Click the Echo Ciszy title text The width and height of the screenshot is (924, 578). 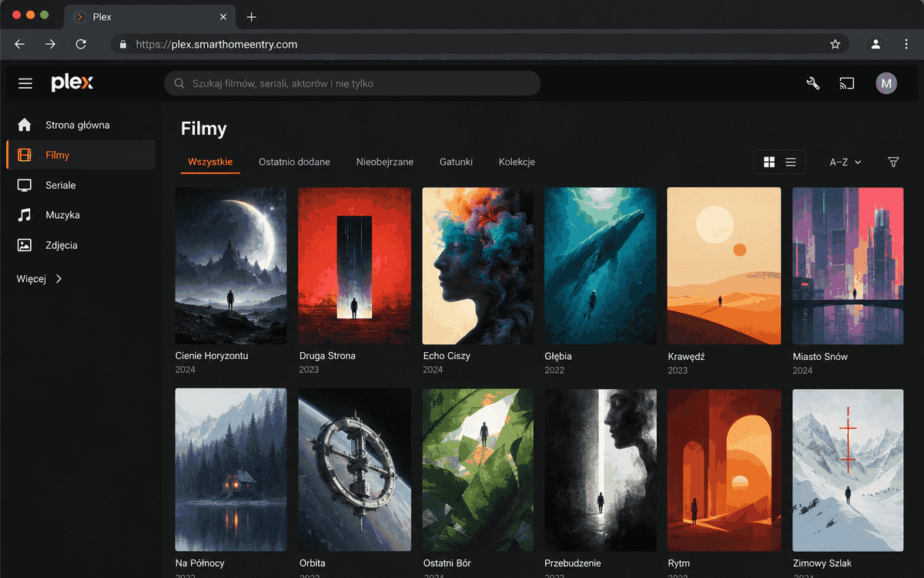tap(447, 356)
